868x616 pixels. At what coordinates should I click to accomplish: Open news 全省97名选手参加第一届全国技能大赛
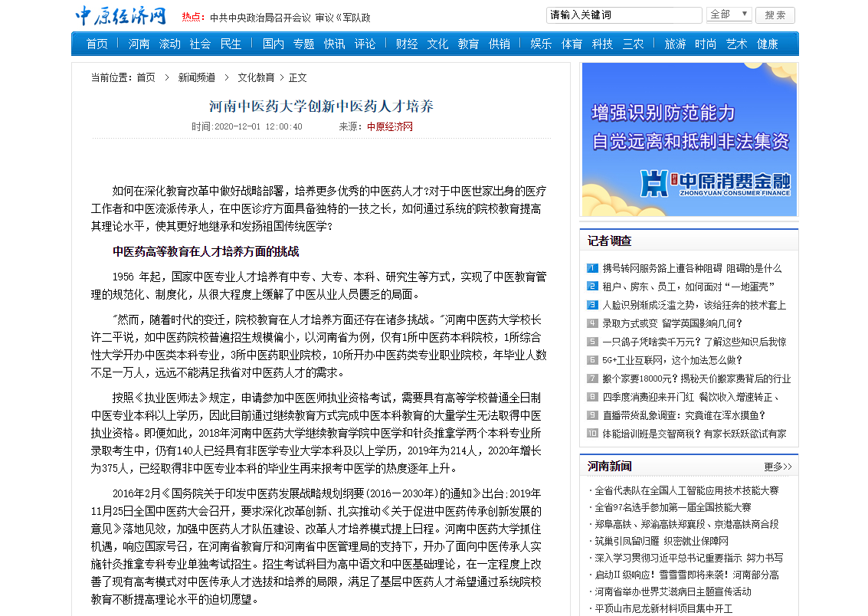673,507
